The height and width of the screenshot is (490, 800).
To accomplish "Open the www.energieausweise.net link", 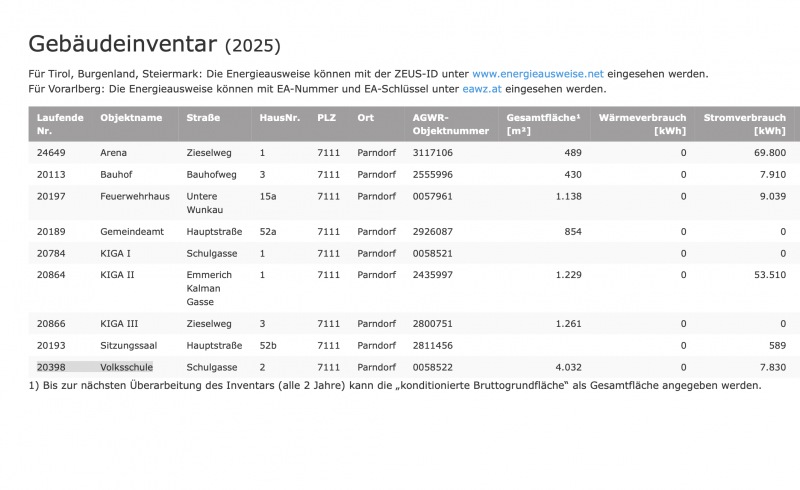I will click(x=537, y=73).
